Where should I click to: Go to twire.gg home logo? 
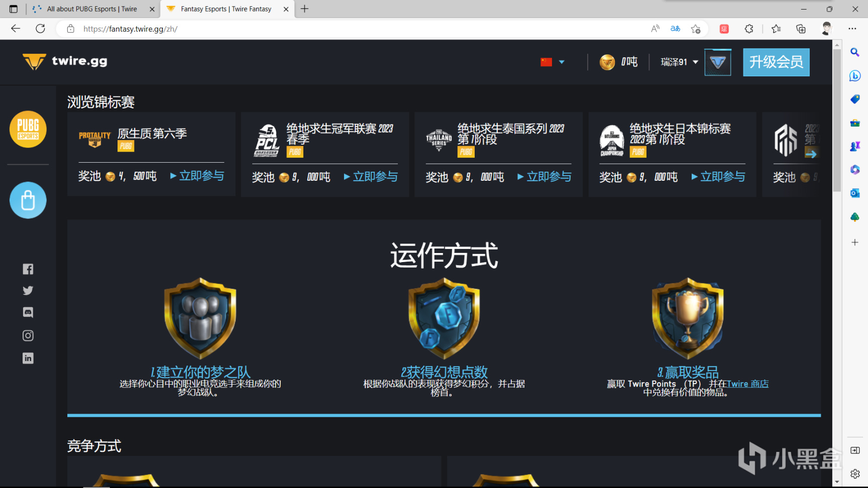pyautogui.click(x=65, y=61)
